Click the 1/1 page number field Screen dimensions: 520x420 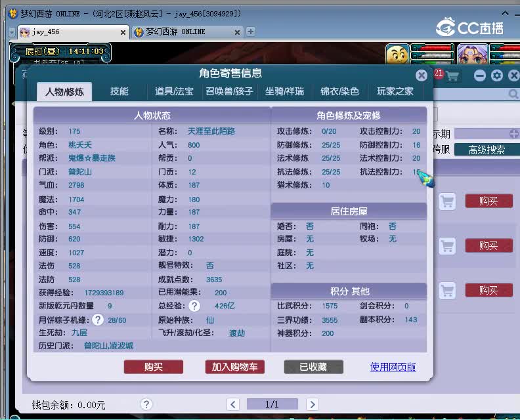point(272,404)
